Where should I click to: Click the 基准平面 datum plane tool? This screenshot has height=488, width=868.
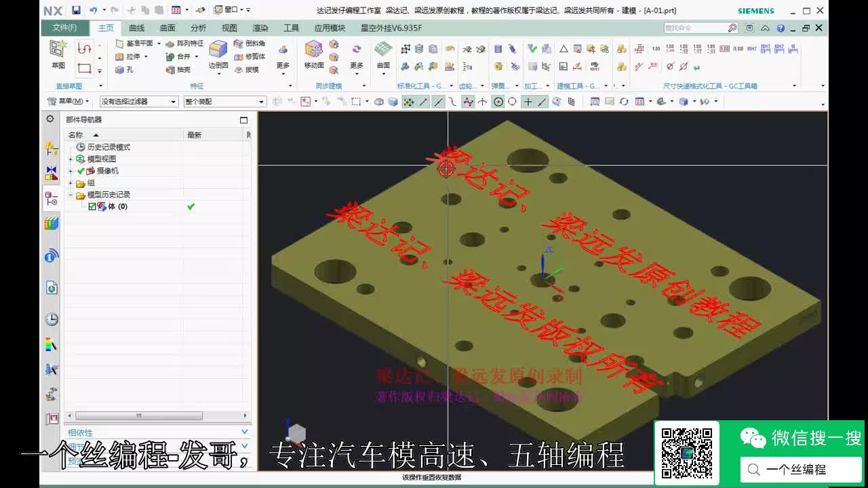pyautogui.click(x=134, y=43)
